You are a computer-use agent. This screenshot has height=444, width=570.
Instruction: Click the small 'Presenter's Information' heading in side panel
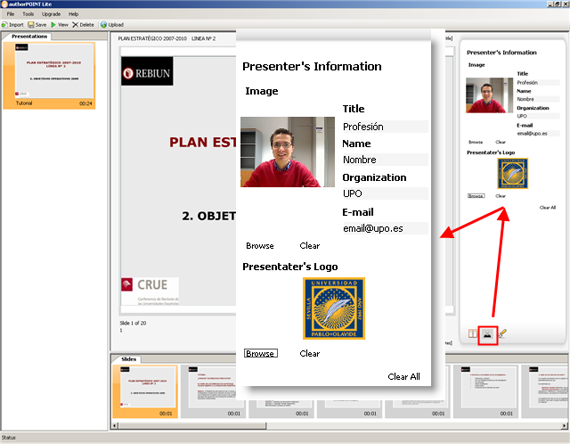coord(502,53)
